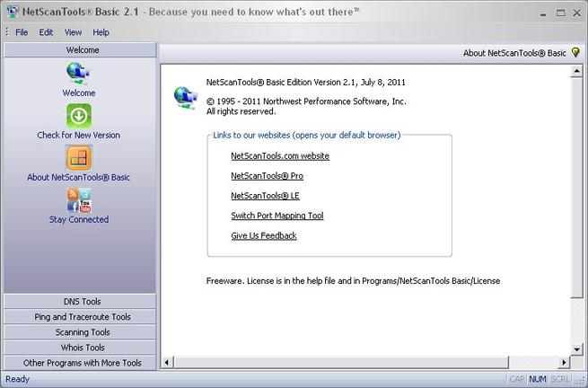Follow the Switch Port Mapping Tool link
Viewport: 588px width, 388px height.
(x=277, y=216)
